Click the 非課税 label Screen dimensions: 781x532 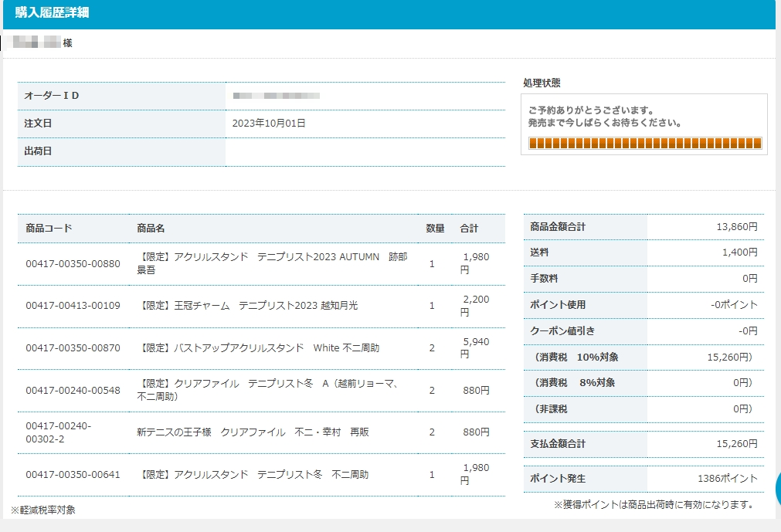pyautogui.click(x=550, y=408)
